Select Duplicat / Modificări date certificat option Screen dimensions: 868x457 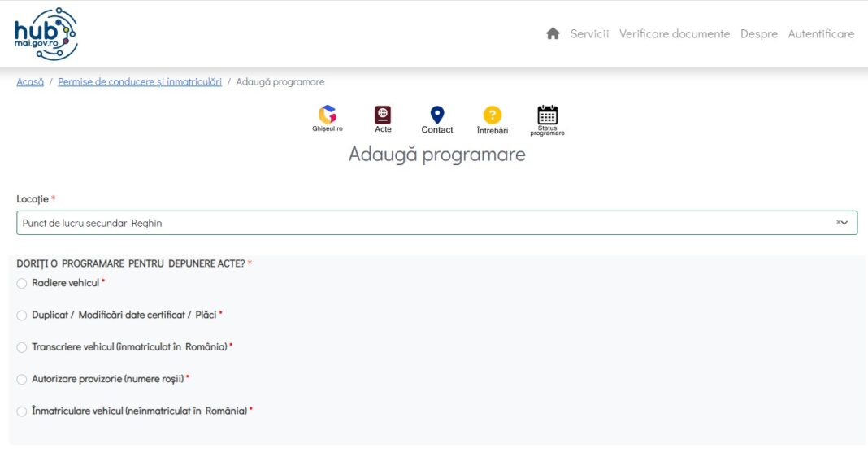point(22,315)
